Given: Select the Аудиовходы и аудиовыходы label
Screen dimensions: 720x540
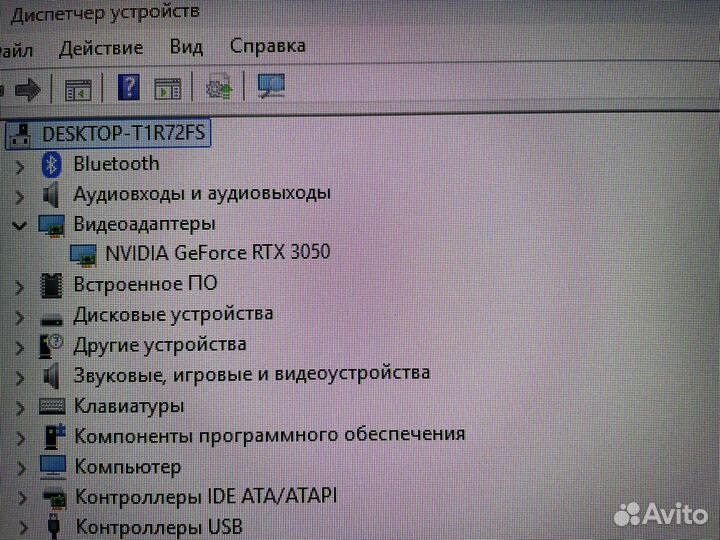Looking at the screenshot, I should point(202,194).
